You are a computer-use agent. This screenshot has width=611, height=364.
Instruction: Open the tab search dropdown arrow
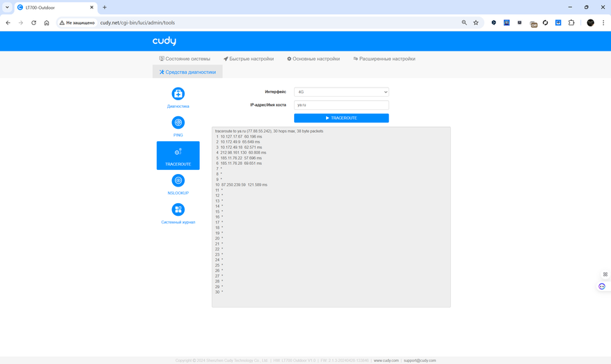pyautogui.click(x=7, y=8)
